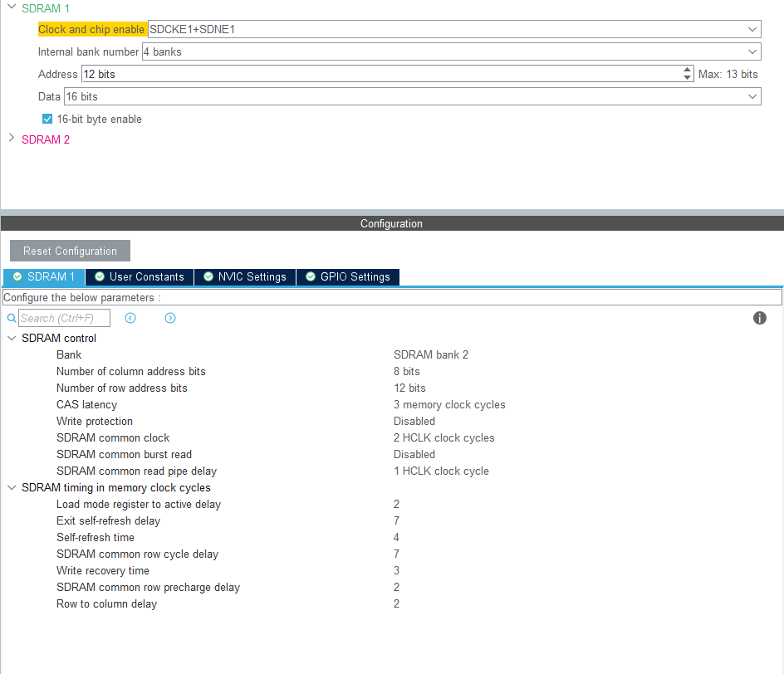Click the info icon in parameters panel
This screenshot has height=674, width=784.
coord(759,318)
